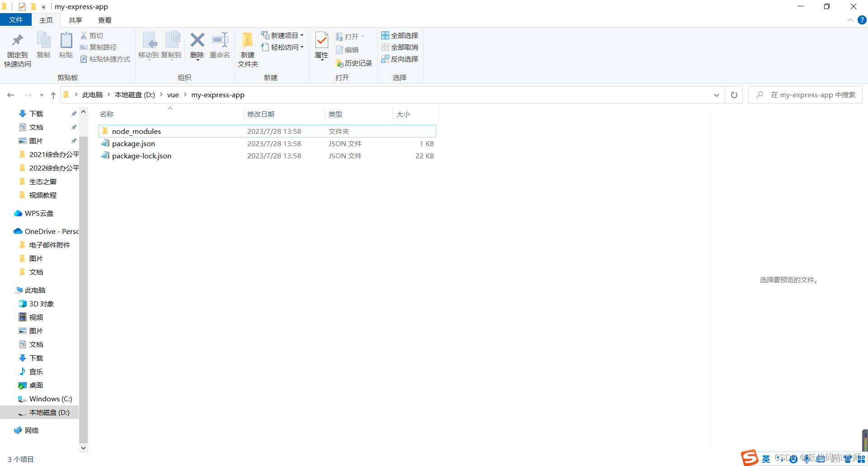This screenshot has width=868, height=466.
Task: Click the blue Help question mark icon
Action: (x=862, y=20)
